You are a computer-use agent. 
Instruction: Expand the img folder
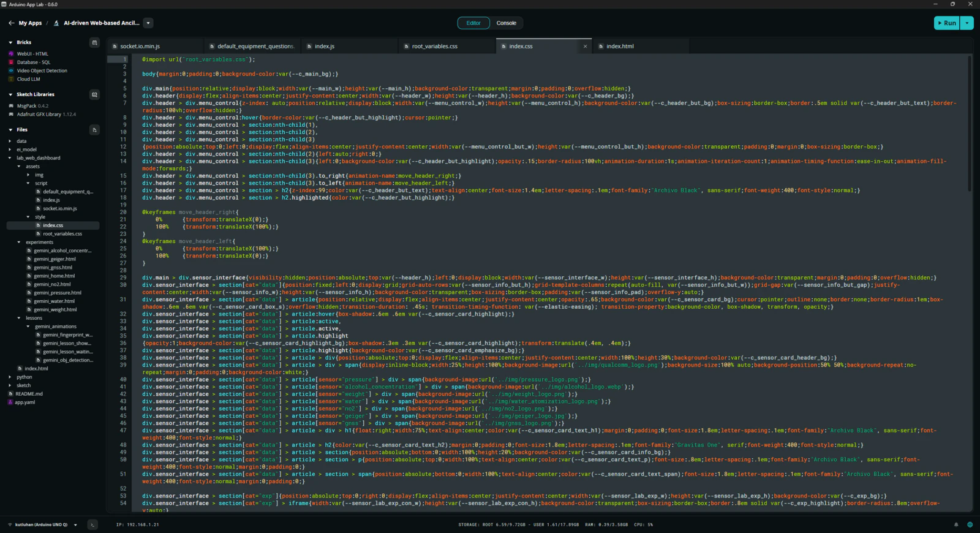coord(28,175)
